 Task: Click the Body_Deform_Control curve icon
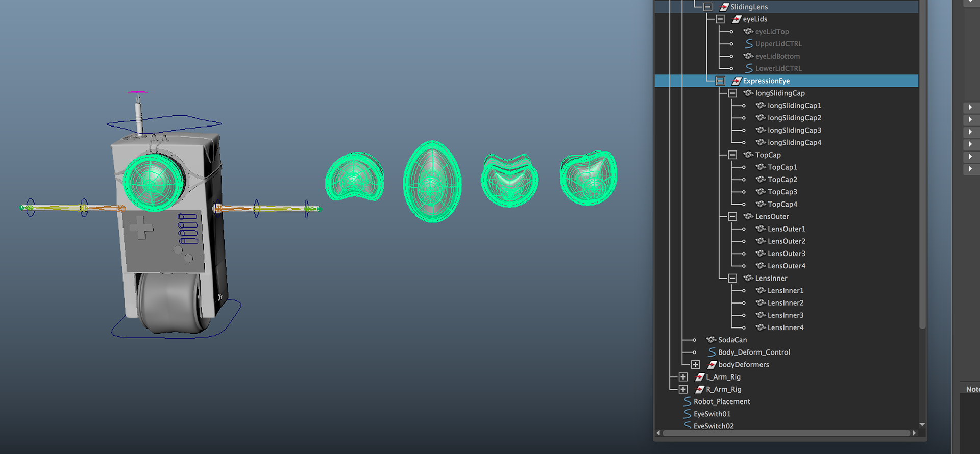[x=712, y=352]
